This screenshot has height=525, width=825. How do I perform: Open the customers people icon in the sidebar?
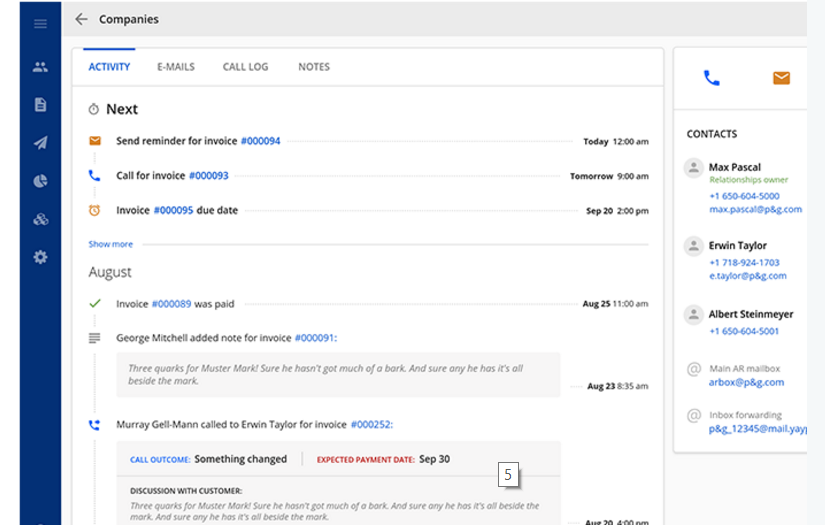pyautogui.click(x=41, y=67)
